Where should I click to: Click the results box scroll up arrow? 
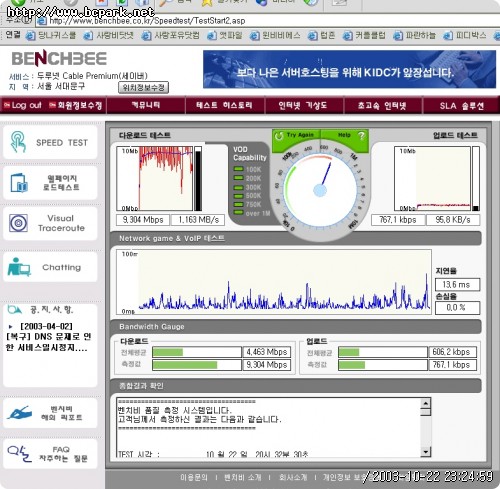(x=426, y=403)
